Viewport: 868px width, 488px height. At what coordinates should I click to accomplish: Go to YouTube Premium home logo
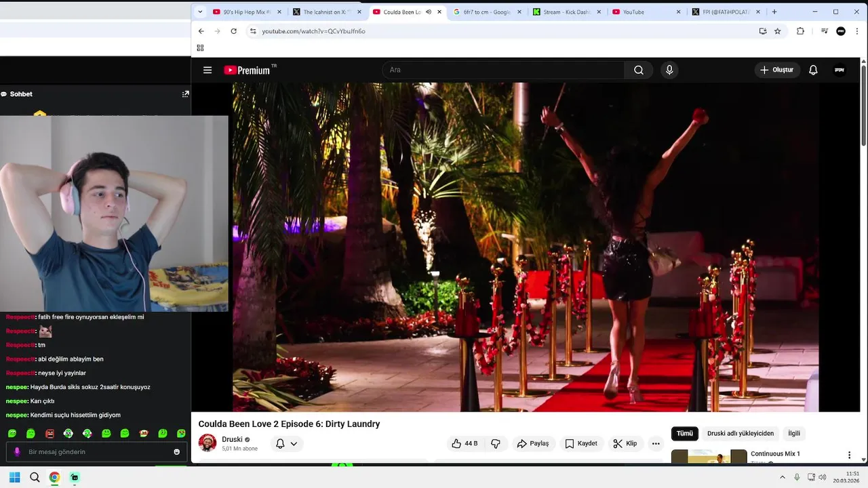click(250, 70)
